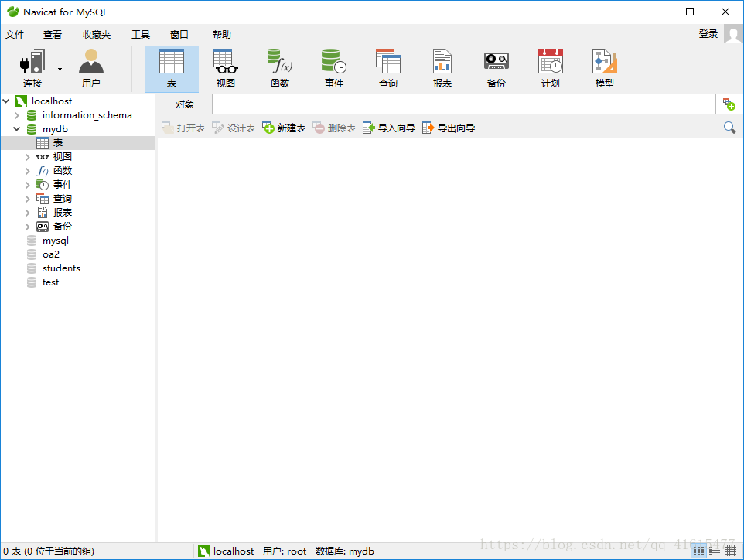
Task: Select information_schema in the tree
Action: [x=87, y=114]
